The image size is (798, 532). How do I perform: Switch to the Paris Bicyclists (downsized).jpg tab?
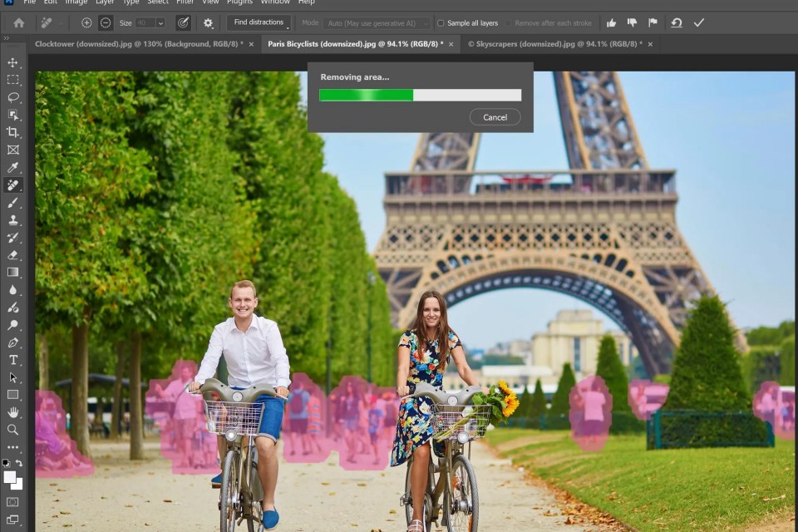355,44
